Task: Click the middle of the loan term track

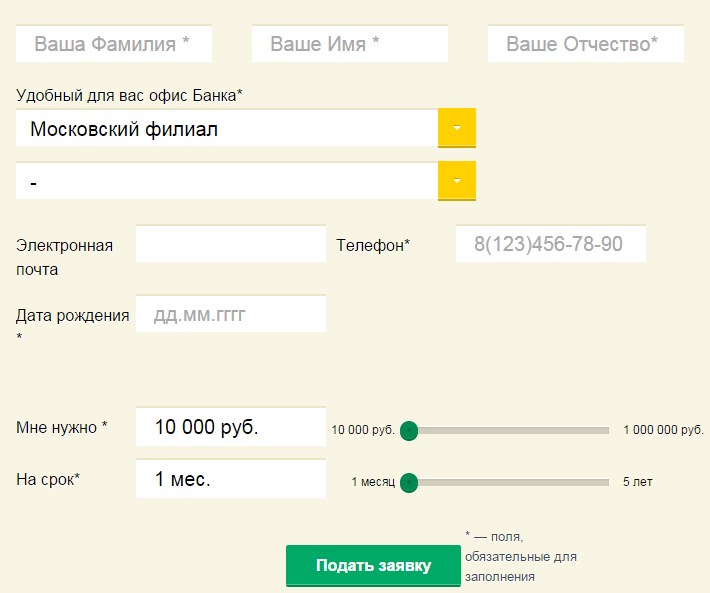Action: tap(508, 483)
